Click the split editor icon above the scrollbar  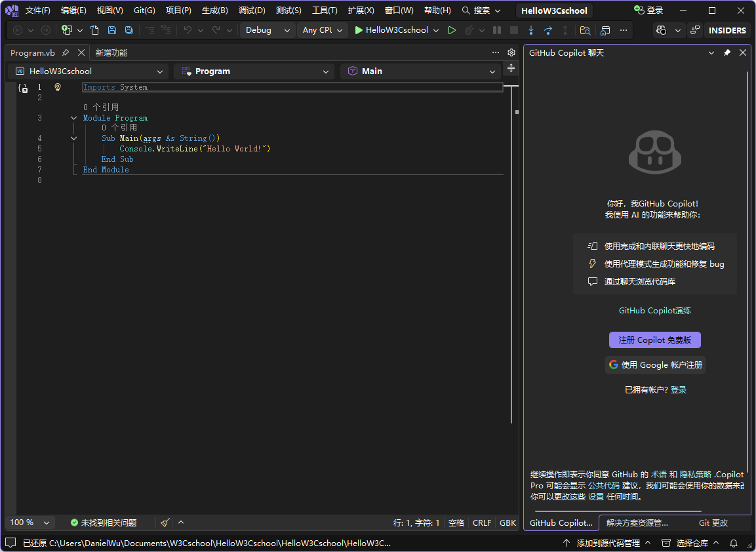tap(511, 69)
